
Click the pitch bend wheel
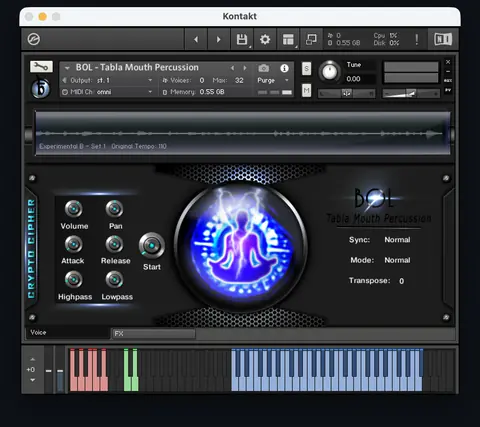click(49, 370)
